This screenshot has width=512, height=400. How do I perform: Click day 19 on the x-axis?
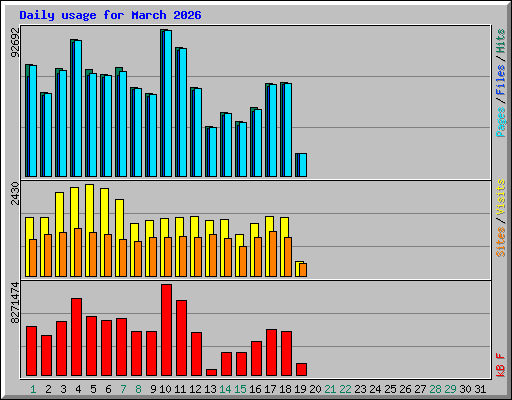[301, 389]
